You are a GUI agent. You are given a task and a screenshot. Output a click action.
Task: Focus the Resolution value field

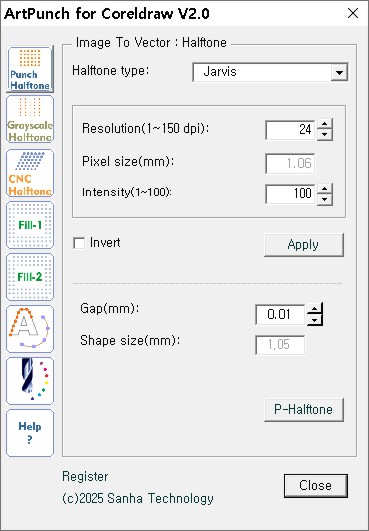pyautogui.click(x=290, y=129)
